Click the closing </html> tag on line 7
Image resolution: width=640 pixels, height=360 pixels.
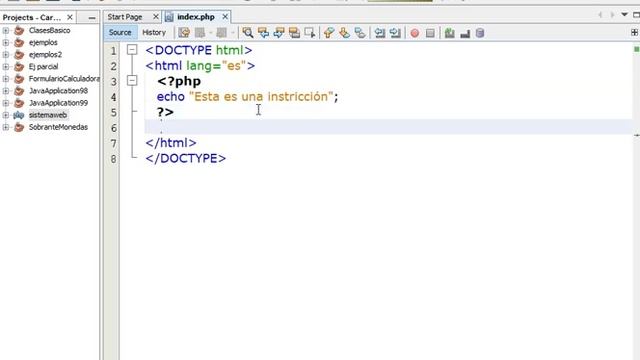pos(171,143)
